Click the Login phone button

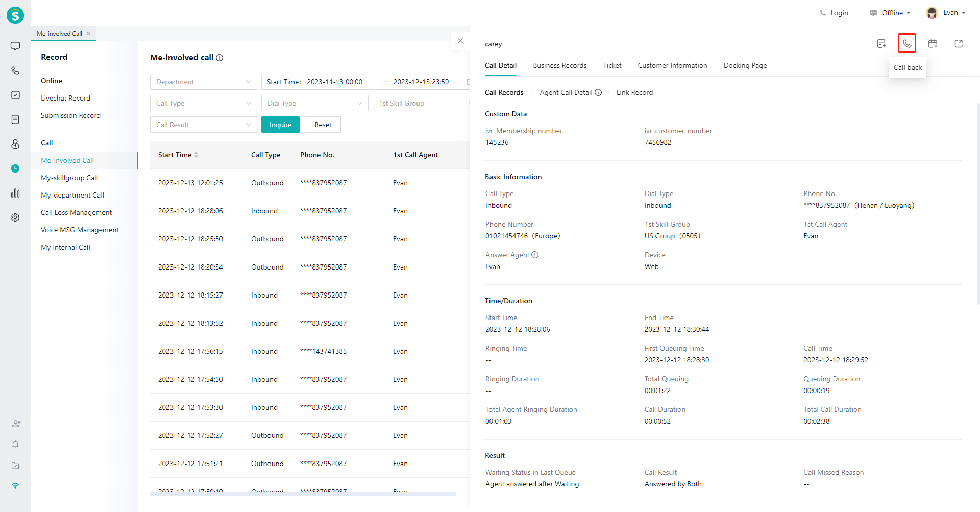point(834,13)
